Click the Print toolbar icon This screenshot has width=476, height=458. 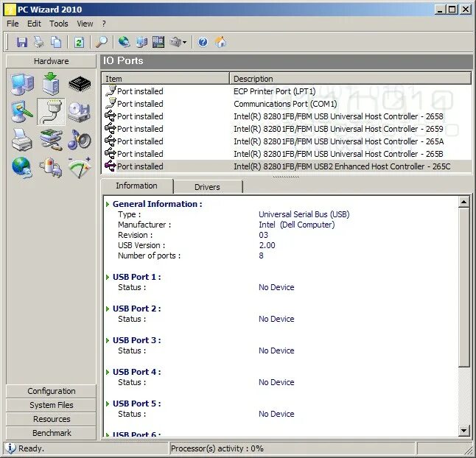click(39, 42)
